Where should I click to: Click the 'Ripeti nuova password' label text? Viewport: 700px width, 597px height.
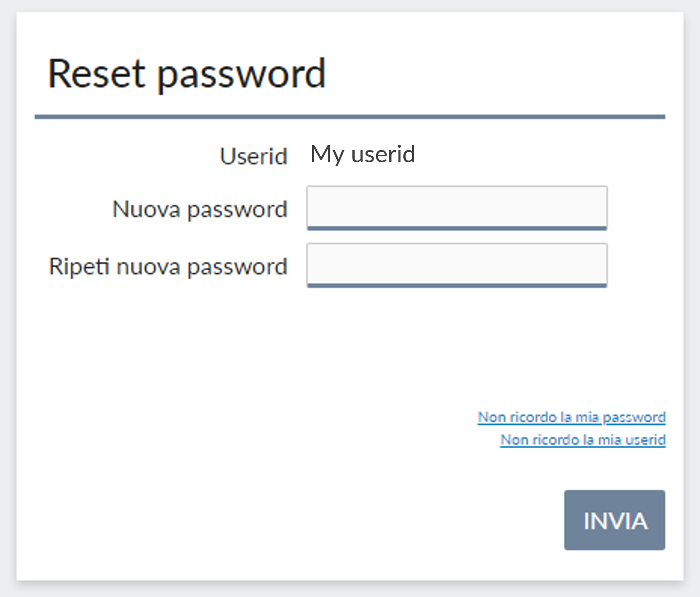[x=168, y=266]
